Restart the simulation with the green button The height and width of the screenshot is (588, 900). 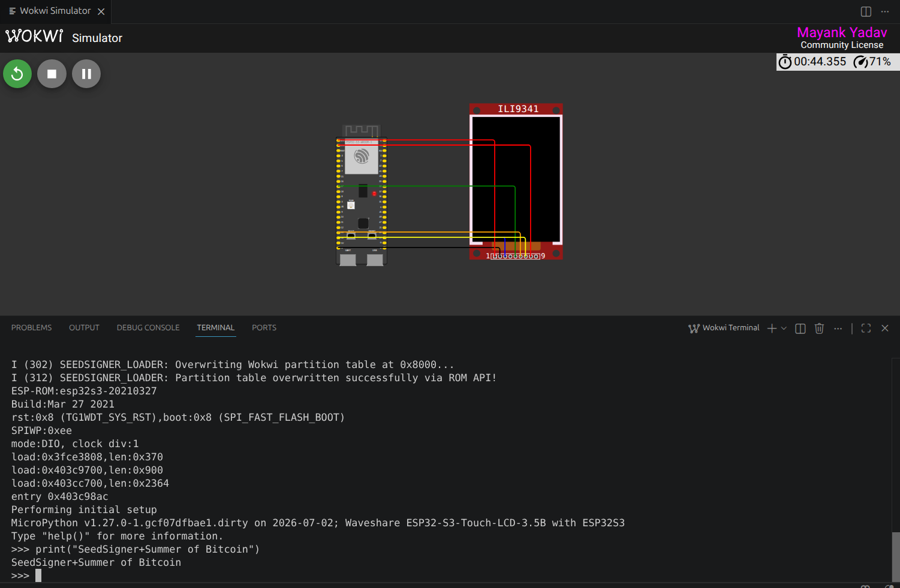tap(17, 74)
